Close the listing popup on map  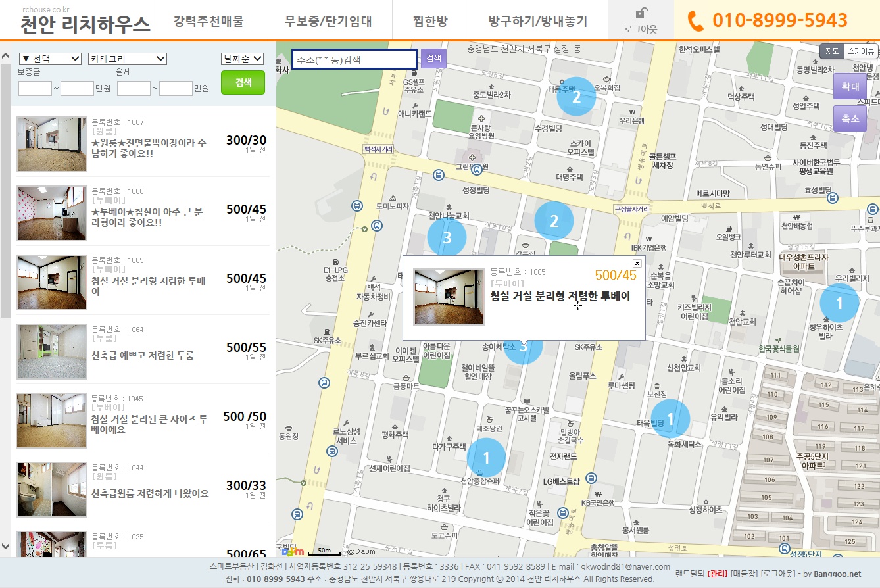click(x=637, y=263)
